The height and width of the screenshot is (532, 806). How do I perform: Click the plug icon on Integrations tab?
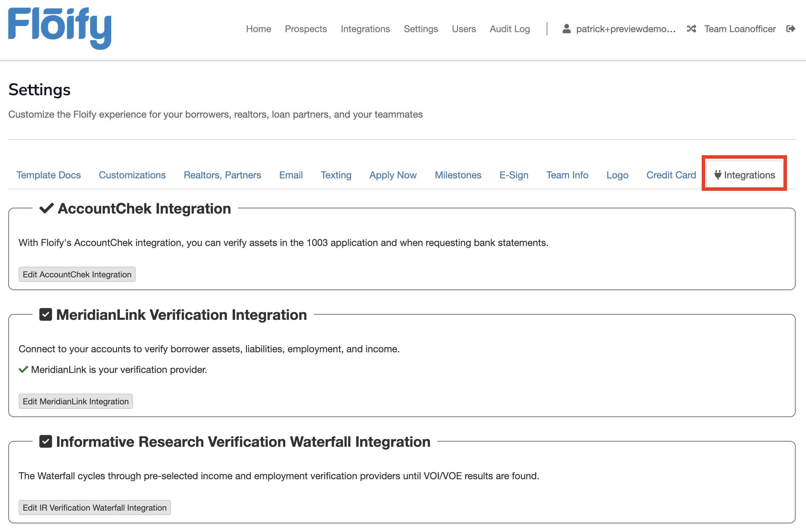click(x=718, y=175)
